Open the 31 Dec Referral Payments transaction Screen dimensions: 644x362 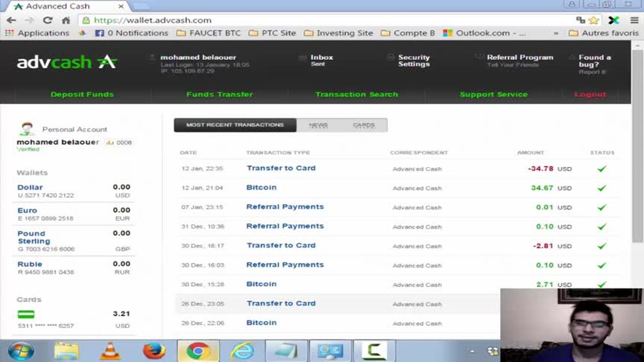pyautogui.click(x=285, y=226)
